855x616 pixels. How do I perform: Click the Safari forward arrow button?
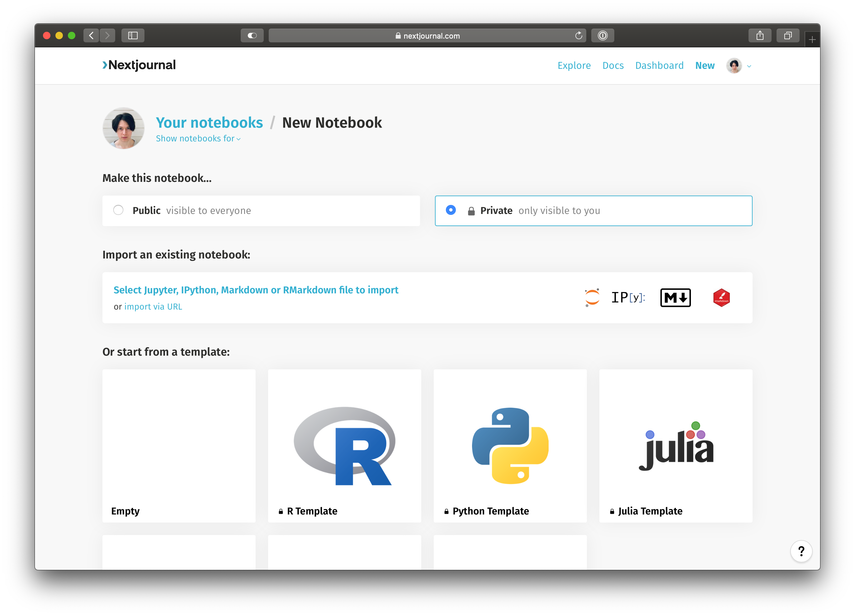click(x=107, y=36)
